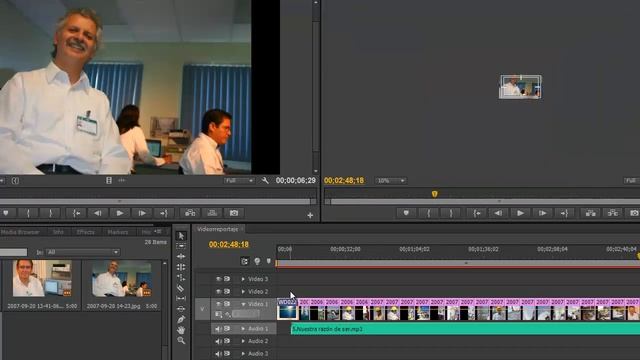Click Insert button in Source monitor
This screenshot has width=640, height=360.
coord(190,213)
